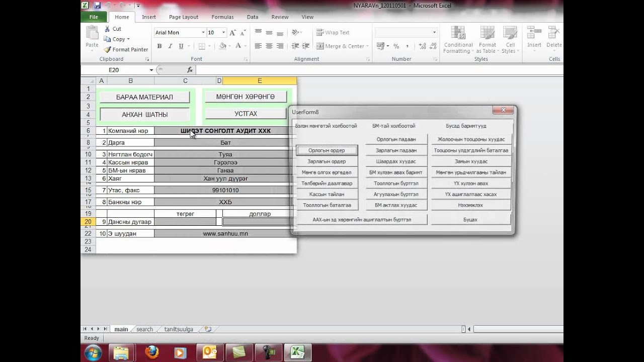Click the Format Painter brush
644x362 pixels.
click(107, 49)
